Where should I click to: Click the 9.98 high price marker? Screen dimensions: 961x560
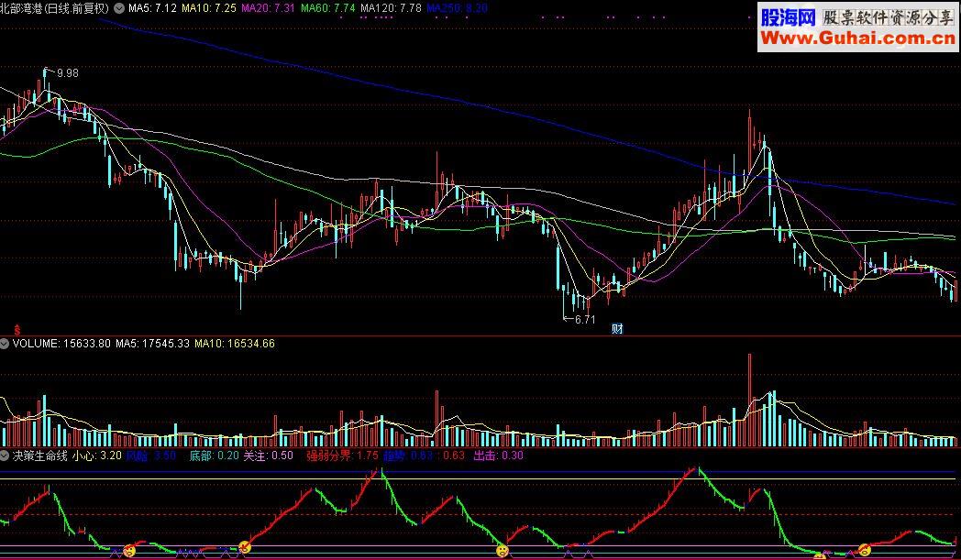(68, 73)
